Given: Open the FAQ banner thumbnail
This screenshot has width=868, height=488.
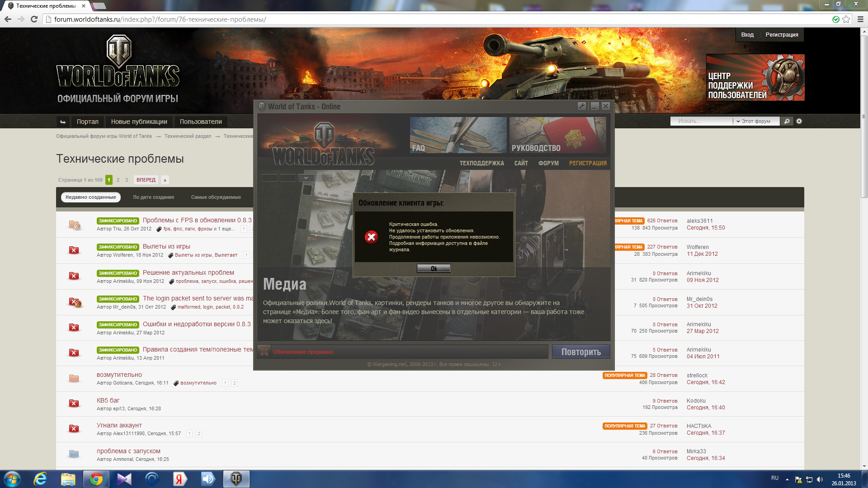Looking at the screenshot, I should click(458, 135).
